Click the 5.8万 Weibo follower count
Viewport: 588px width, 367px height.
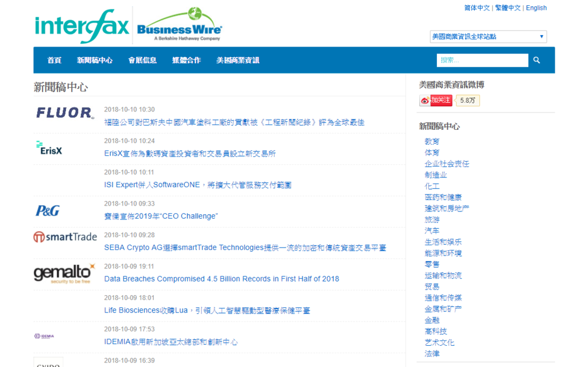click(467, 101)
